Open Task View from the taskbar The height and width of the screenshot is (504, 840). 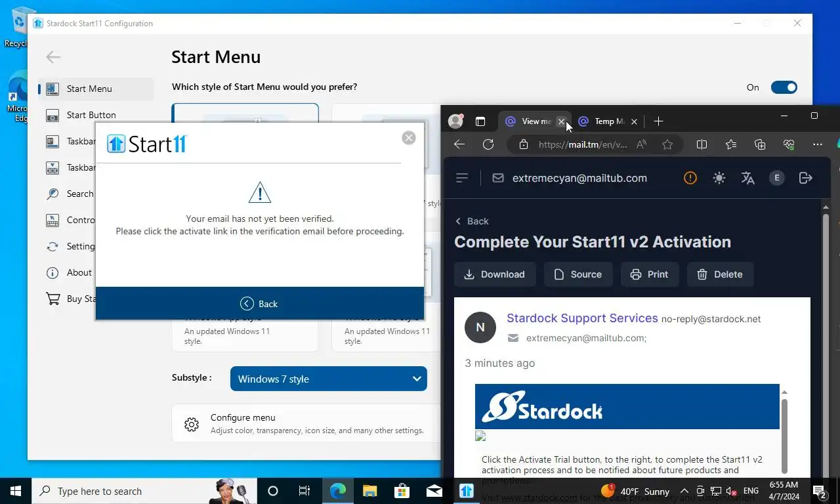(304, 491)
